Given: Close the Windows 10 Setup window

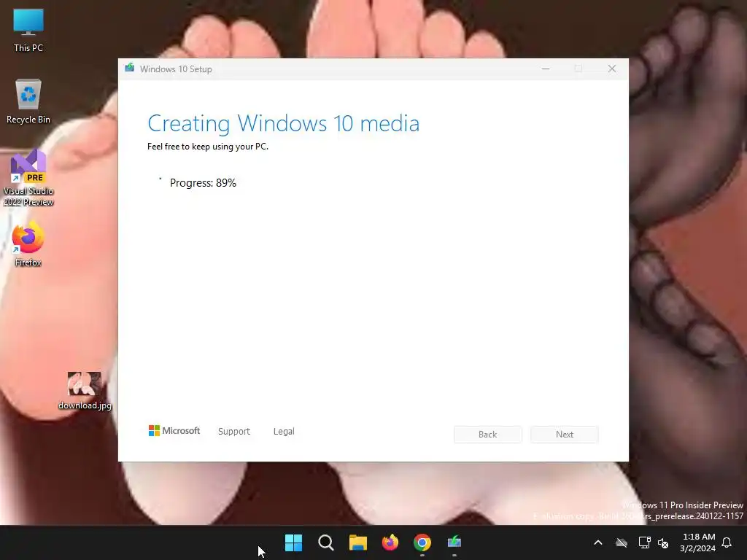Looking at the screenshot, I should tap(612, 69).
